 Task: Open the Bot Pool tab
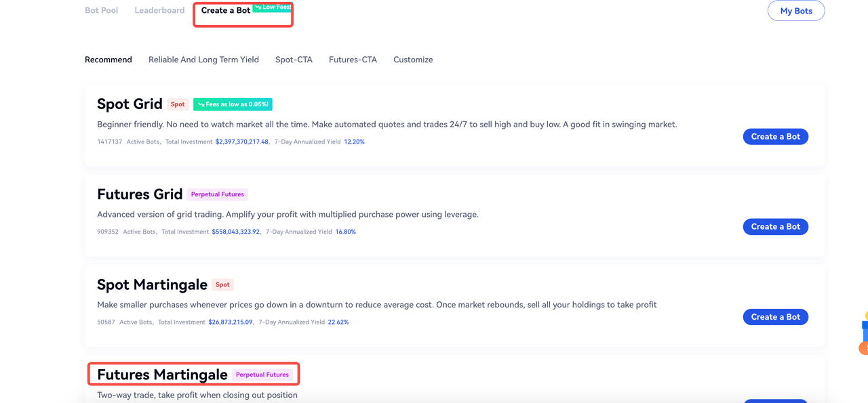click(x=101, y=10)
